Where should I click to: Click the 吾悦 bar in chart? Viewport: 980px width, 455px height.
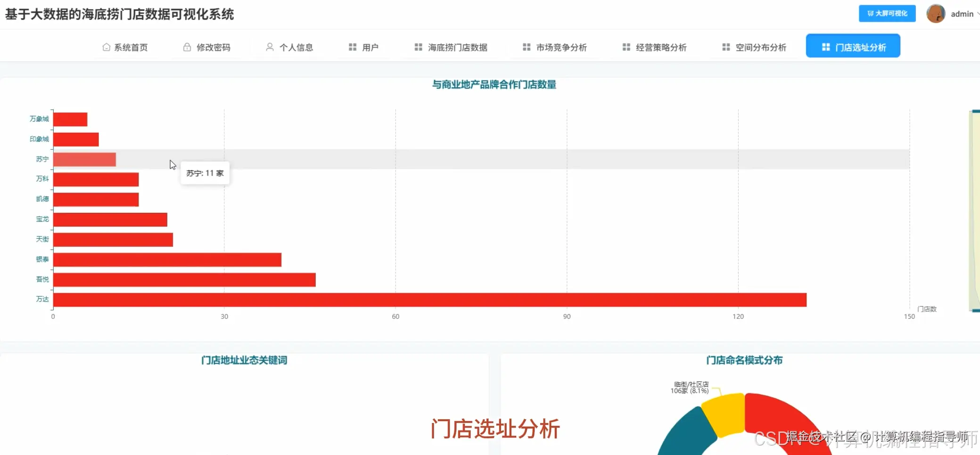184,280
